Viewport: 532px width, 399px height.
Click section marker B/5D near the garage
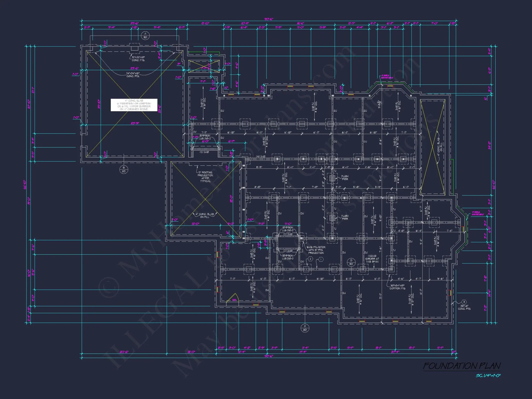click(124, 169)
